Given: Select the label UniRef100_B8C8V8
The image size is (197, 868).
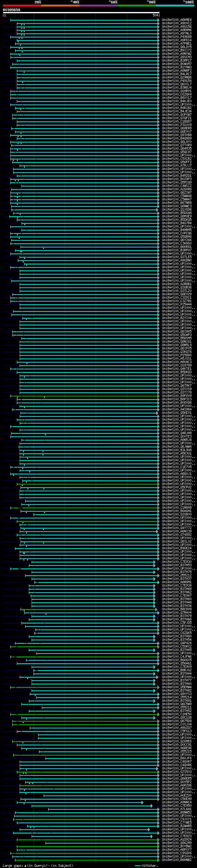Looking at the screenshot, I should [177, 609].
